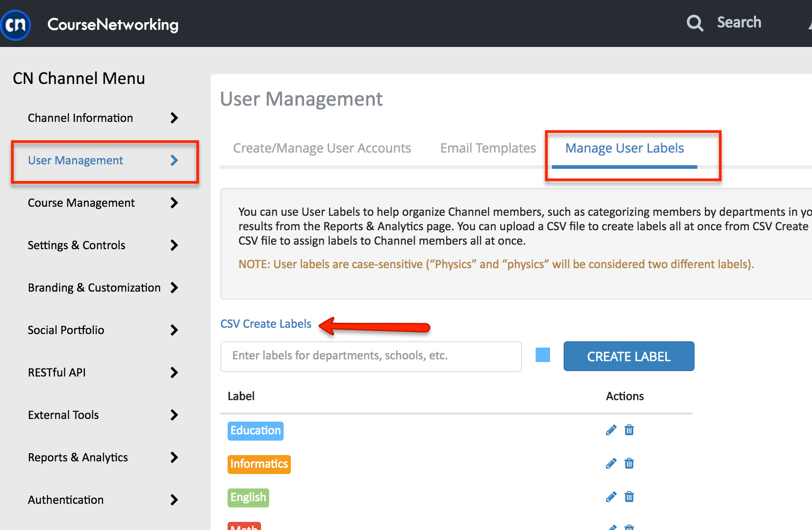Open Social Portfolio menu item

coord(66,330)
